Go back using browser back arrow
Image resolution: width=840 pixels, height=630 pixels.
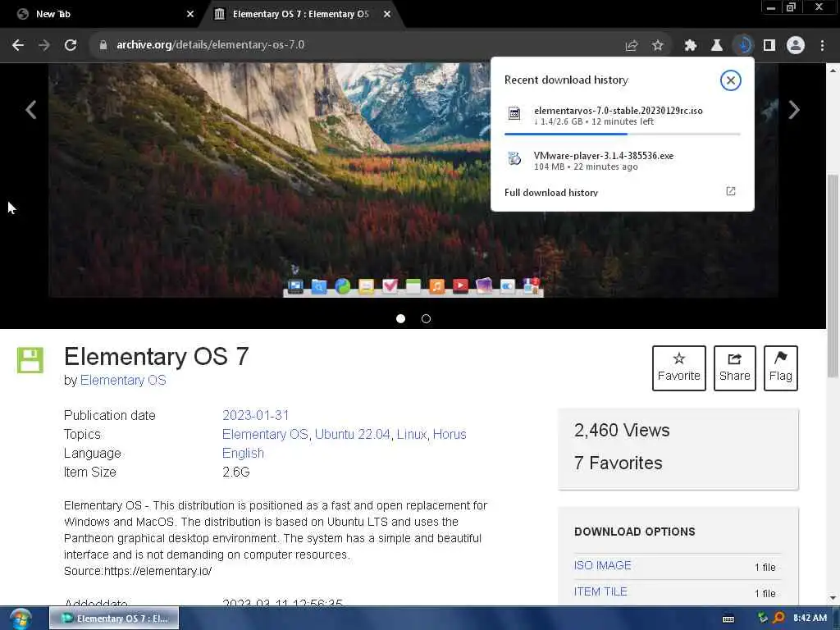click(x=18, y=45)
